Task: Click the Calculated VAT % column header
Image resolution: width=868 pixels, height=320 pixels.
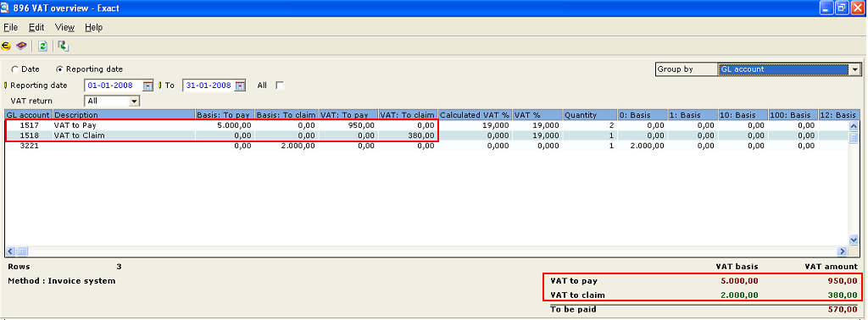Action: 476,115
